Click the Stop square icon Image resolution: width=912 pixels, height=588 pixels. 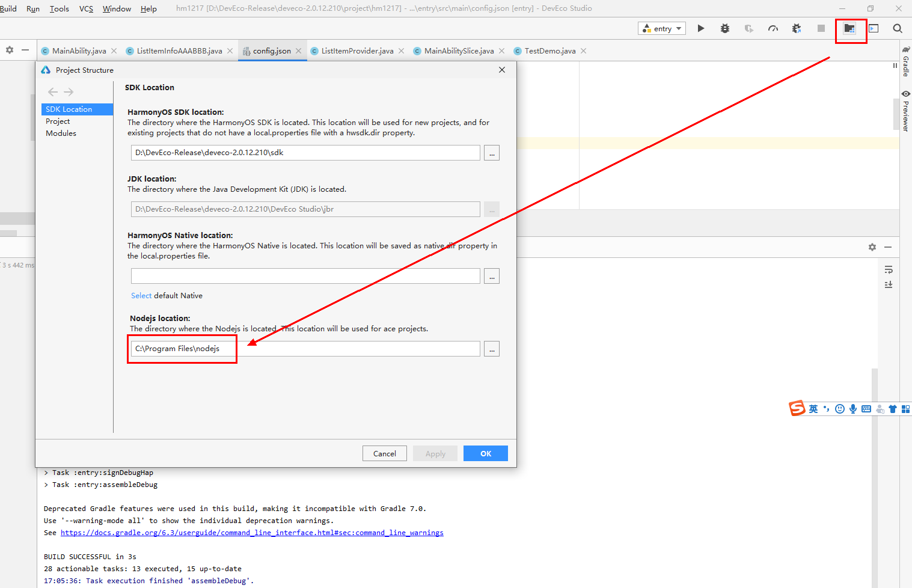coord(821,28)
